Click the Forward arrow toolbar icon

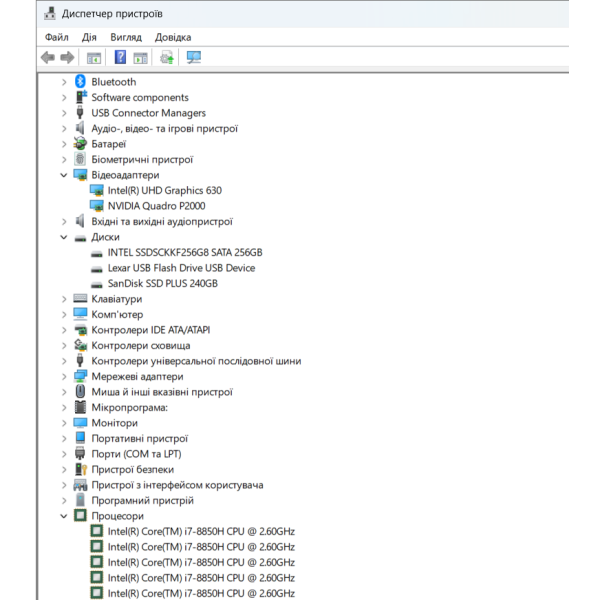(67, 58)
